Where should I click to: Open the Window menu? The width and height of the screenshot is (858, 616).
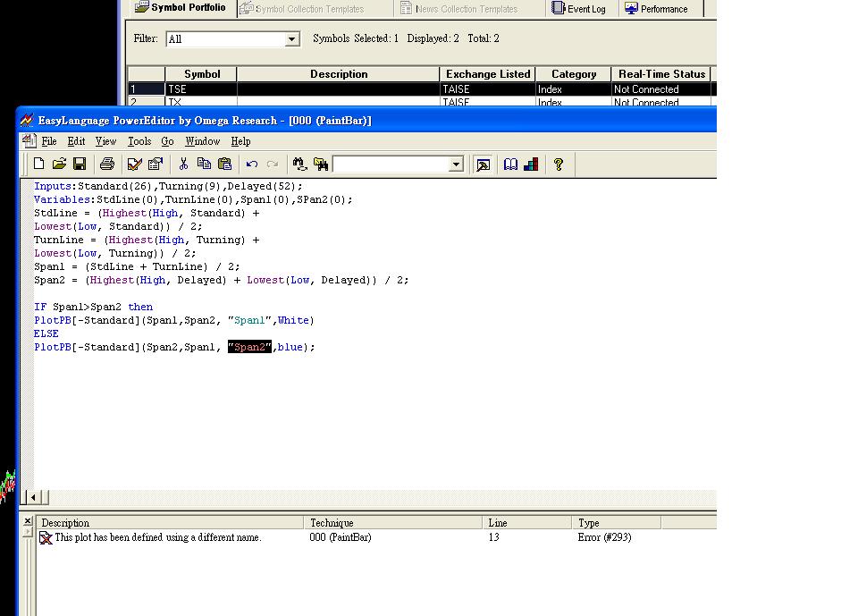click(x=203, y=141)
